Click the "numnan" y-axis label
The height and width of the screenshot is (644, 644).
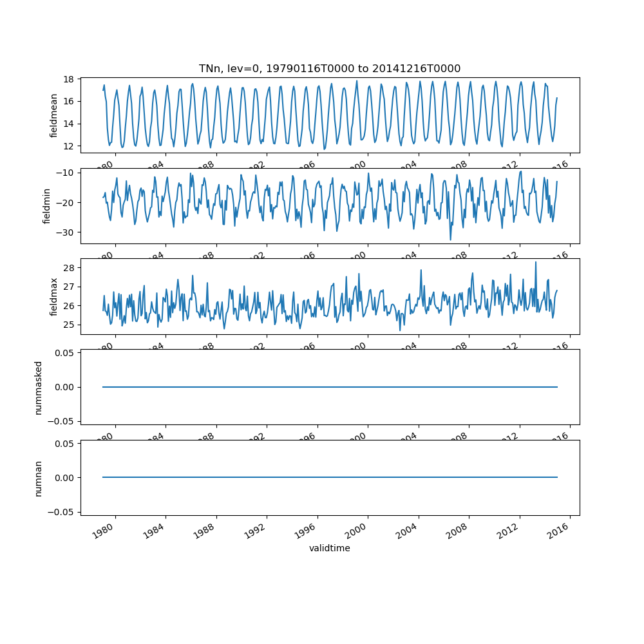(38, 478)
